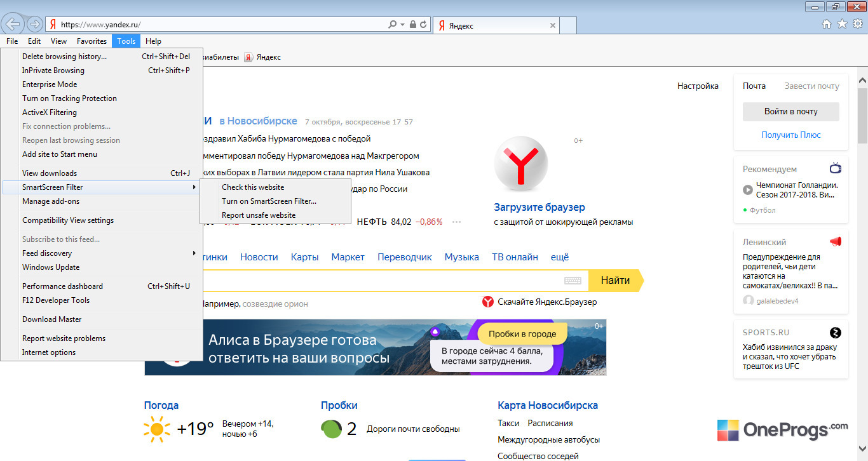Click the play icon beside Чемпионат Голландии
The height and width of the screenshot is (461, 868).
click(x=748, y=190)
